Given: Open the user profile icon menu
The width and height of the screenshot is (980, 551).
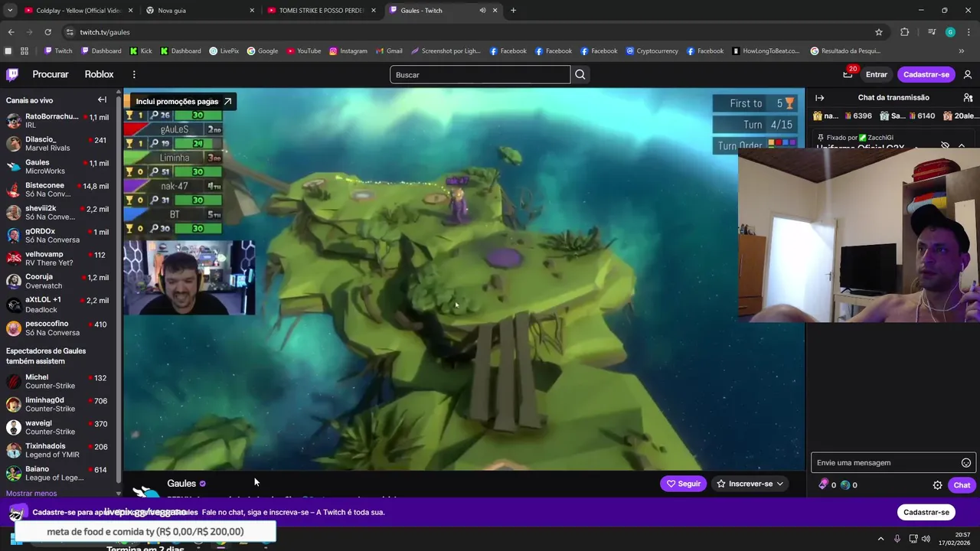Looking at the screenshot, I should point(968,74).
